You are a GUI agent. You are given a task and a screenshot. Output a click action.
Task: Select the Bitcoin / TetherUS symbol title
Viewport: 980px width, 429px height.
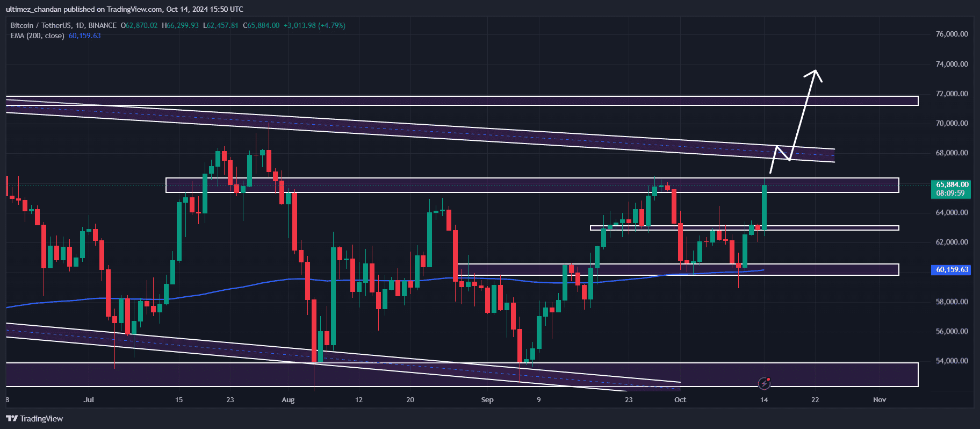click(63, 25)
